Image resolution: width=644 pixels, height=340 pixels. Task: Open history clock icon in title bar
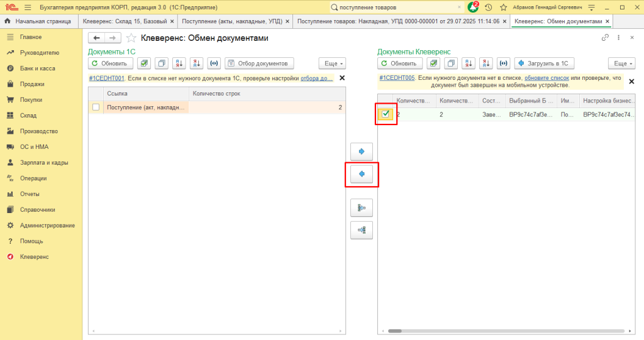click(x=489, y=7)
